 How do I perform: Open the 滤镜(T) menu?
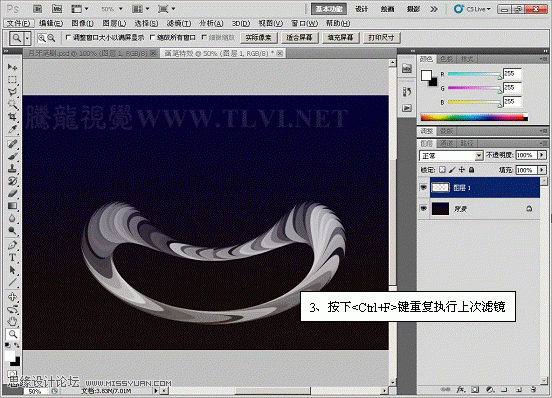179,24
